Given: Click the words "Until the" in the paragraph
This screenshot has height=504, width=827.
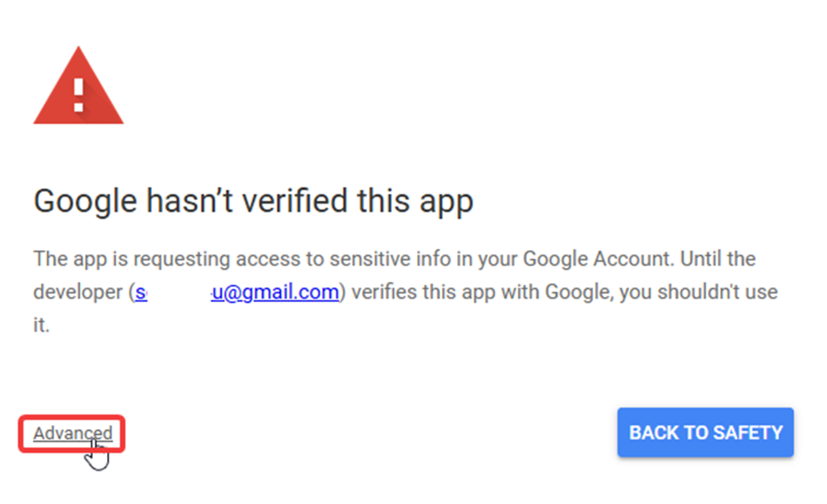Looking at the screenshot, I should pos(717,259).
